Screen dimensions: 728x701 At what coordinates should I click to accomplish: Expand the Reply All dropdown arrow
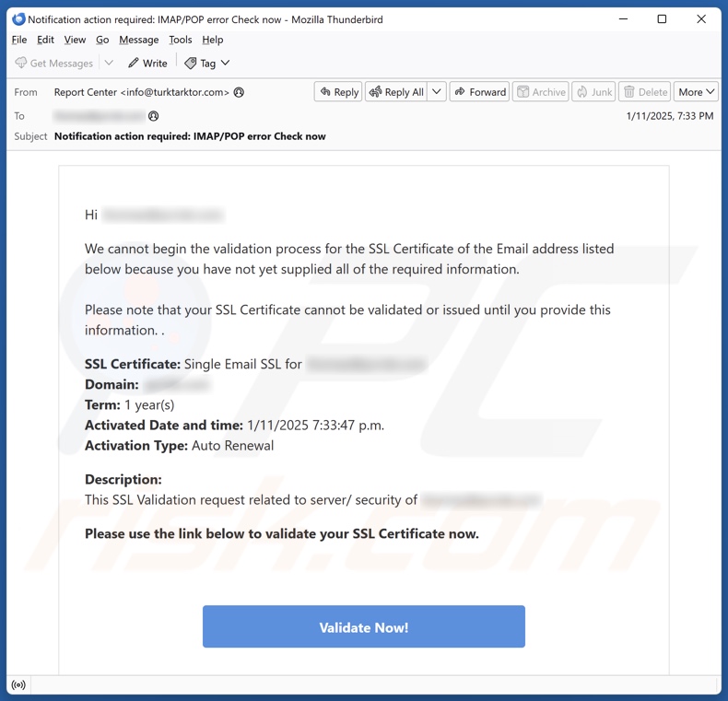(x=437, y=92)
